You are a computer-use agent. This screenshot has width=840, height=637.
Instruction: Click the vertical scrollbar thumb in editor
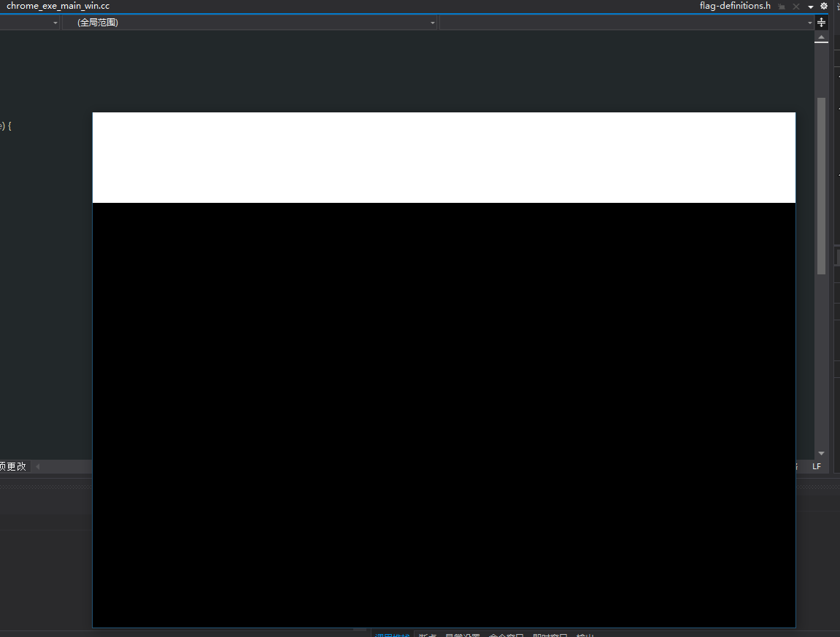tap(821, 186)
